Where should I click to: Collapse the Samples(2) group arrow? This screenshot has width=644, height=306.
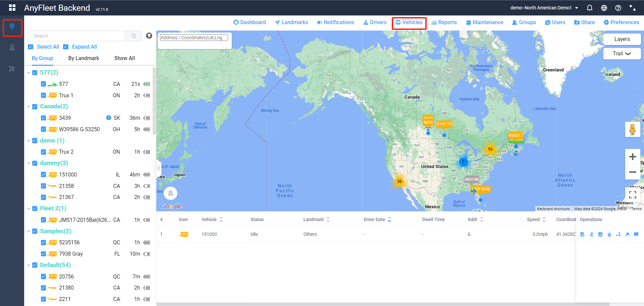(x=29, y=232)
